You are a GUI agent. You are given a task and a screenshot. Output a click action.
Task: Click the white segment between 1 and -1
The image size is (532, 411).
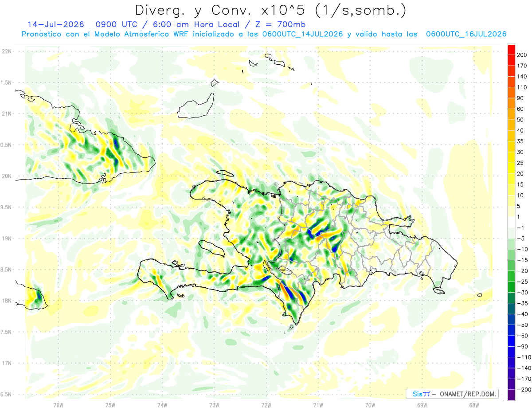coord(511,223)
